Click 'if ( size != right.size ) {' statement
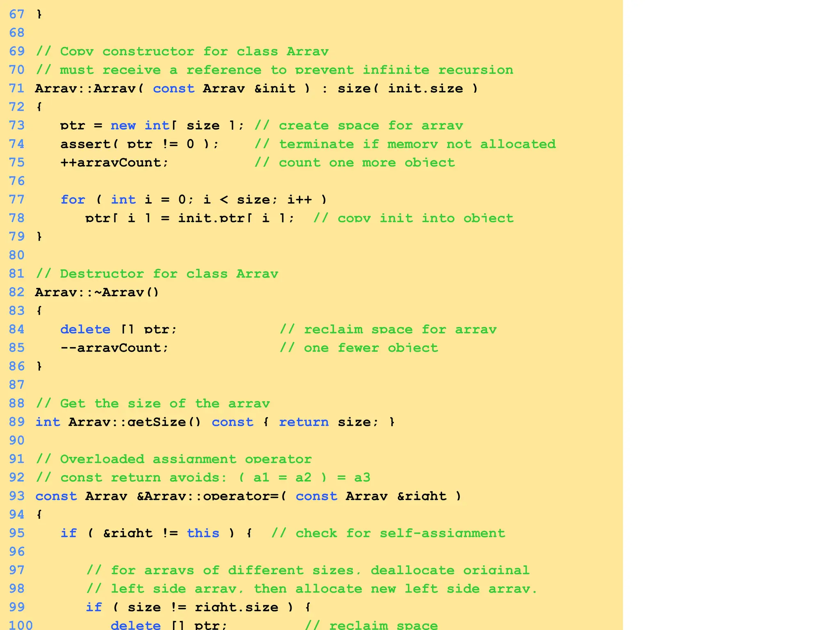 pyautogui.click(x=198, y=607)
